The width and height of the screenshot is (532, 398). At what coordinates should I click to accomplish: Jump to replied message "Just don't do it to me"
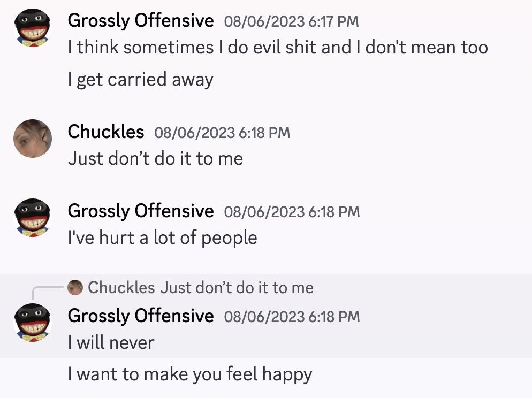(x=237, y=288)
